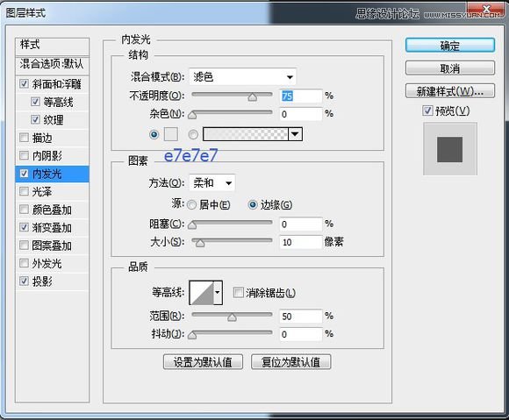Click the 抖动 jitter slider handle
The height and width of the screenshot is (420, 509).
(x=192, y=335)
